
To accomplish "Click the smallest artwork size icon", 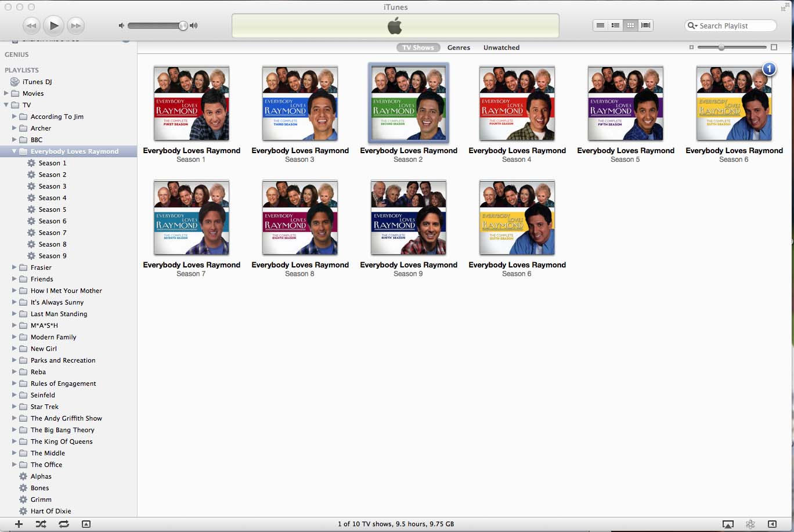I will pyautogui.click(x=691, y=48).
